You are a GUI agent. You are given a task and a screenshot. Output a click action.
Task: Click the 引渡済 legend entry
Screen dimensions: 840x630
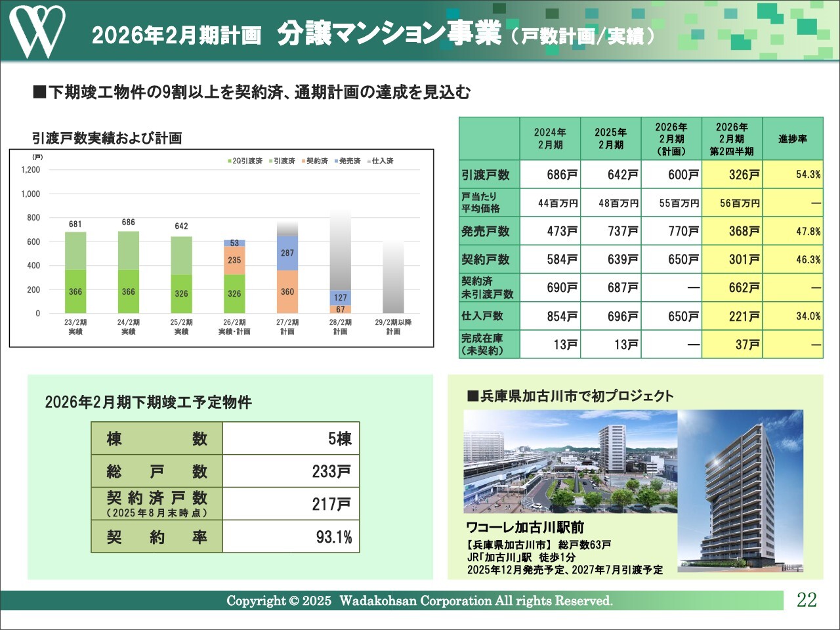click(x=282, y=161)
